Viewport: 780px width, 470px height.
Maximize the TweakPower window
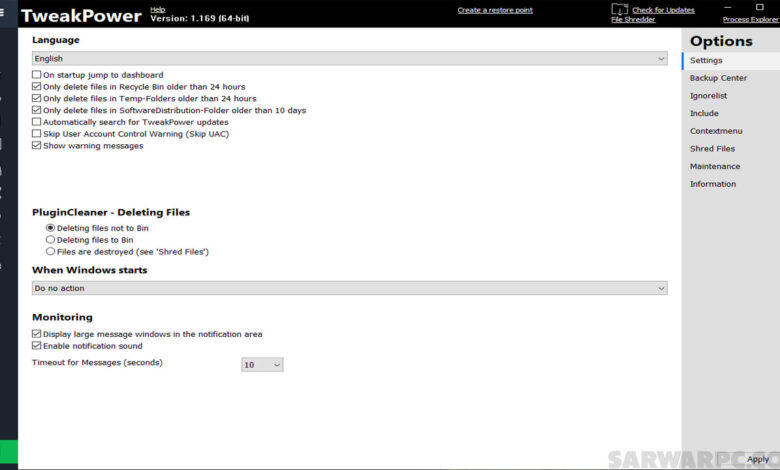tap(760, 7)
